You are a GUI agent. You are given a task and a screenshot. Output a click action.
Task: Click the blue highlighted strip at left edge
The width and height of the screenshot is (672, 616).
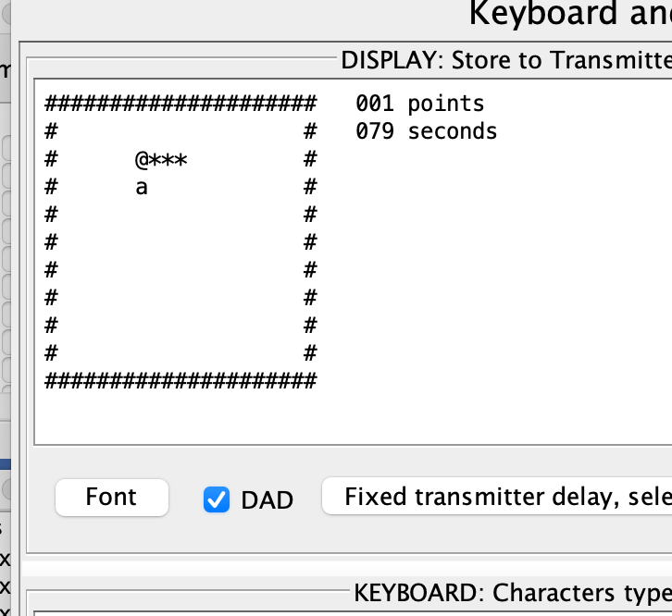tap(6, 464)
